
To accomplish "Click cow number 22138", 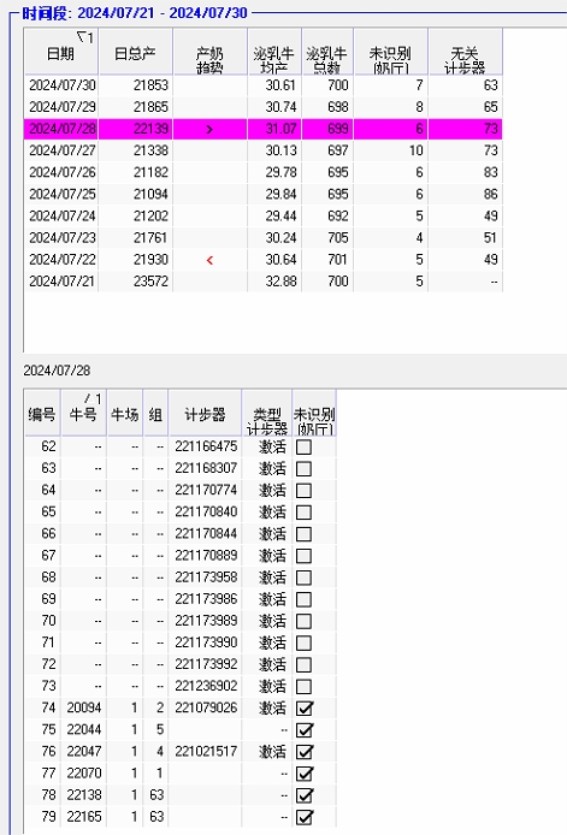I will point(84,795).
